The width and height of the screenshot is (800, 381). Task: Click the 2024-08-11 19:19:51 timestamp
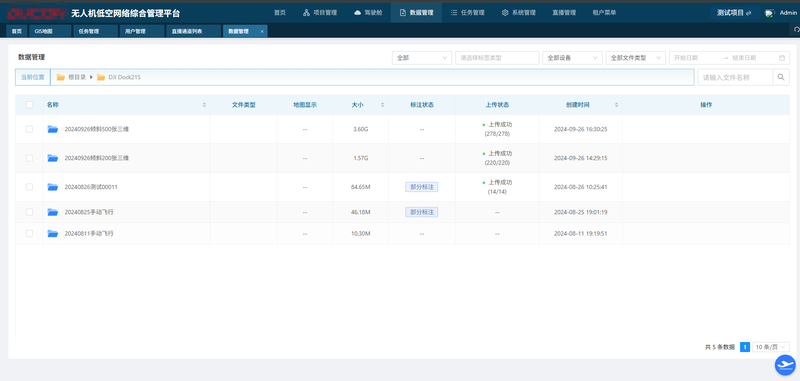(x=581, y=234)
